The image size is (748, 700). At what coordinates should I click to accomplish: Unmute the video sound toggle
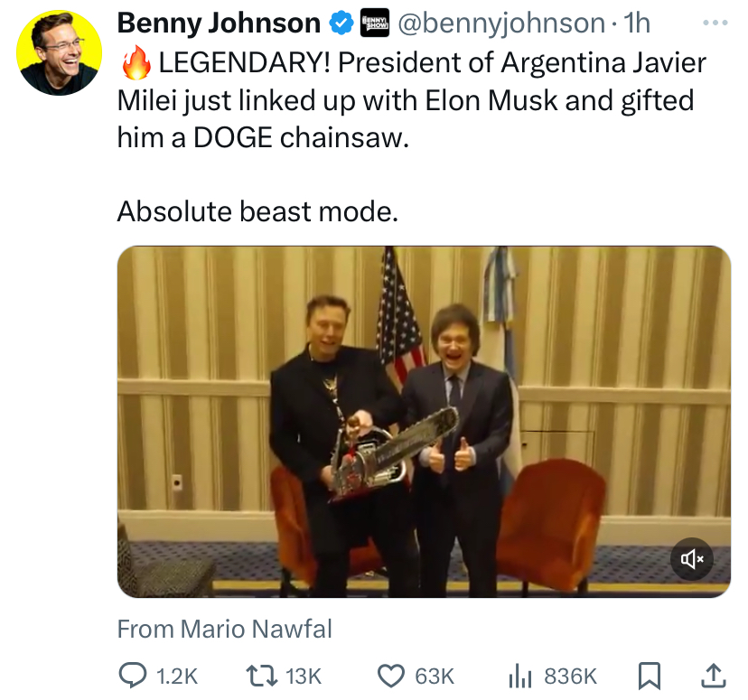point(692,559)
